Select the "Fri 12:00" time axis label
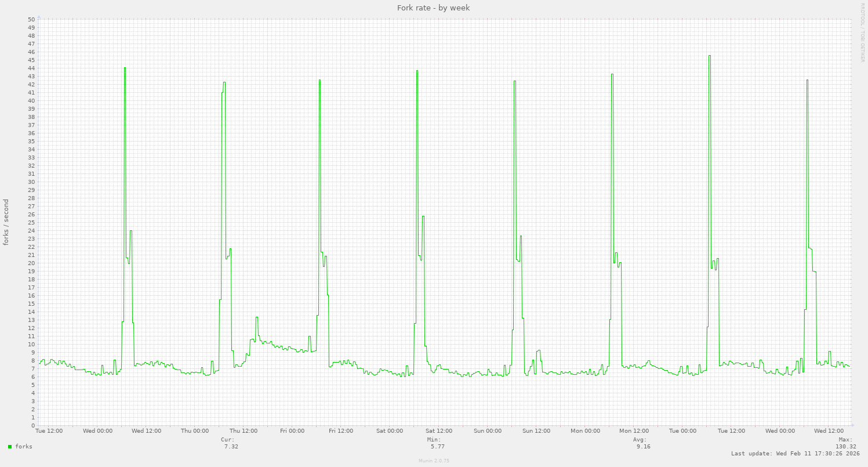 pos(341,431)
